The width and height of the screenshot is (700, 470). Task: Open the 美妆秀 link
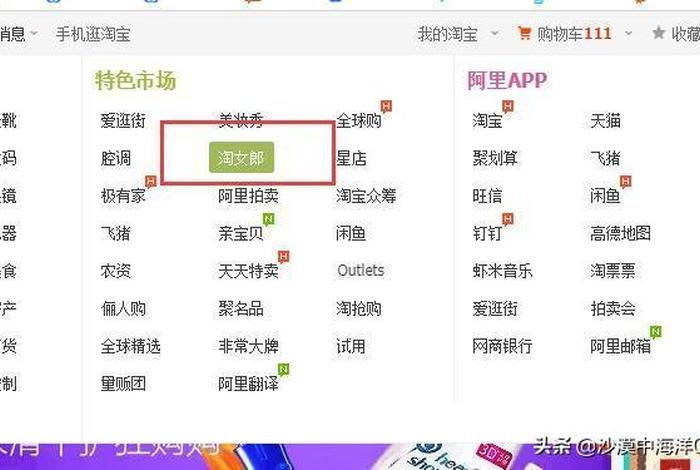click(241, 121)
